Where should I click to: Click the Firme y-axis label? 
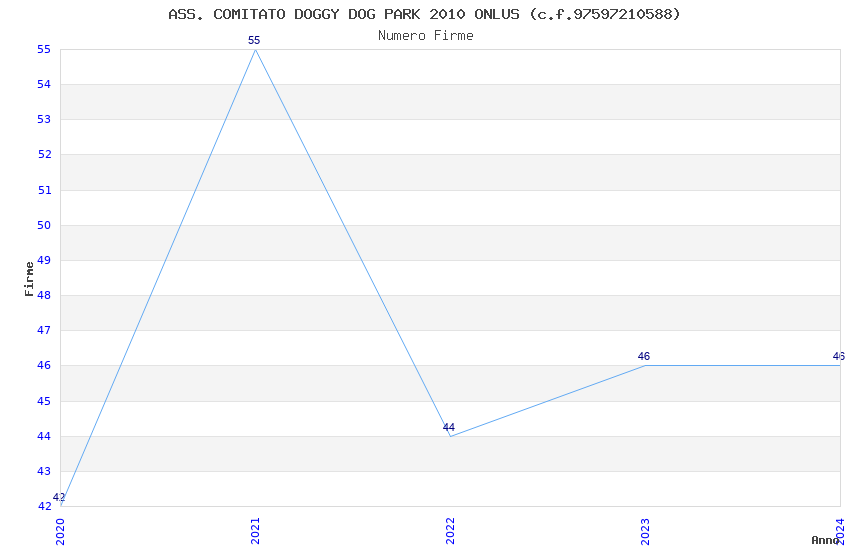coord(29,279)
